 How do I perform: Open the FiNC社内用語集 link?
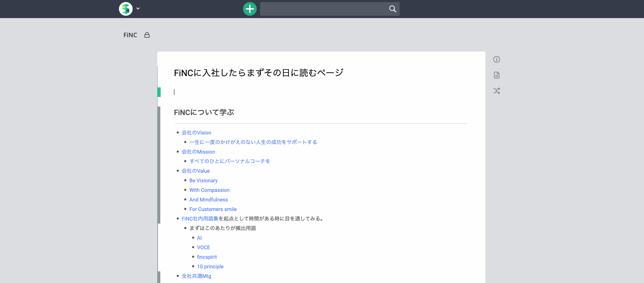(200, 219)
